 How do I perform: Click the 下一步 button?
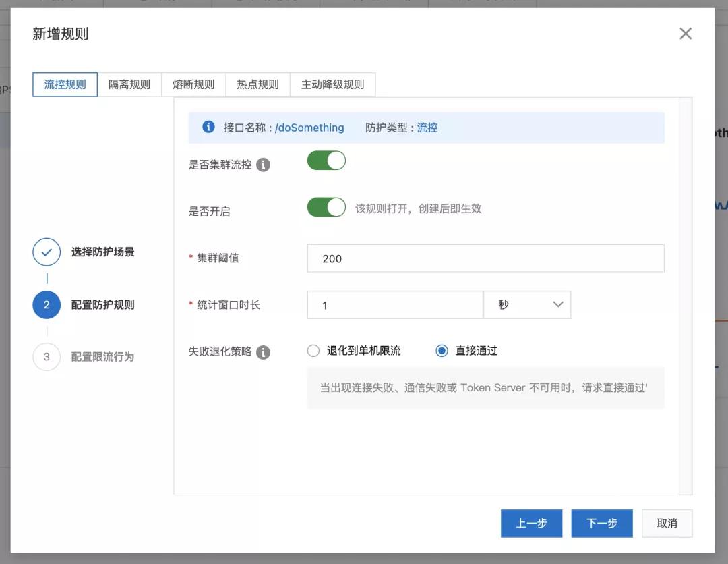[x=602, y=524]
